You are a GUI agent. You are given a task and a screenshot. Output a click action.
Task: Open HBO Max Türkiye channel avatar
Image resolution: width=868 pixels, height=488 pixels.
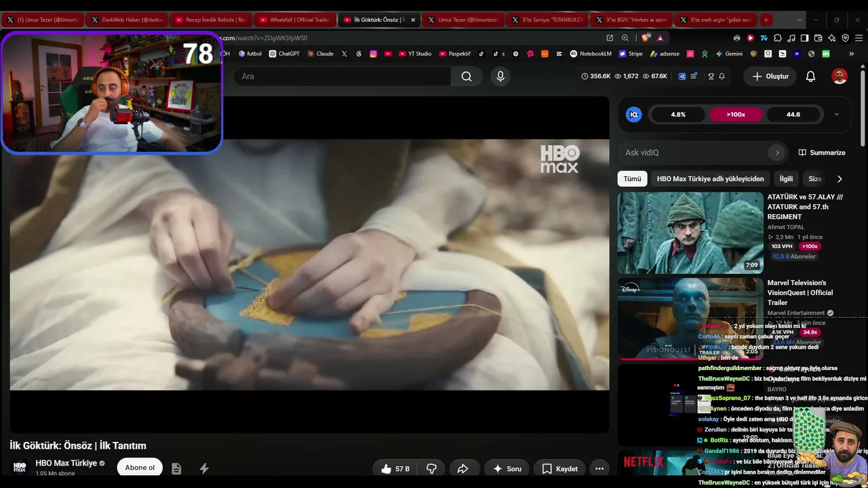click(20, 467)
